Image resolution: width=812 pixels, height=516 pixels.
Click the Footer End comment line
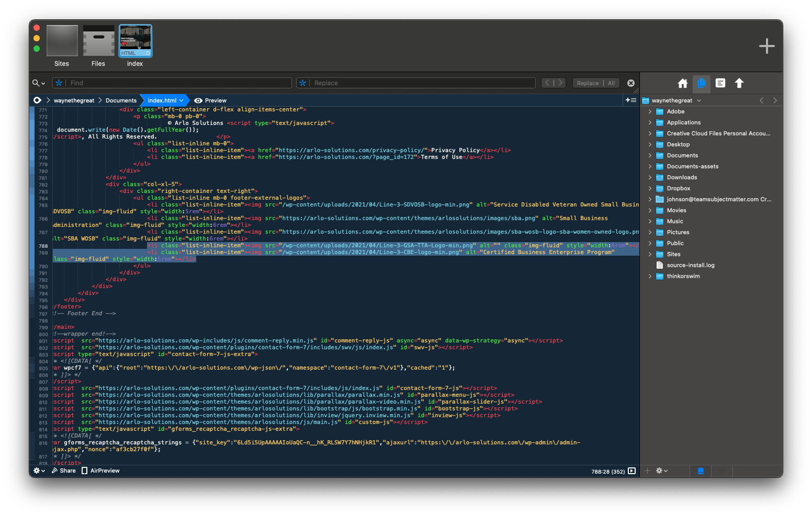coord(84,313)
